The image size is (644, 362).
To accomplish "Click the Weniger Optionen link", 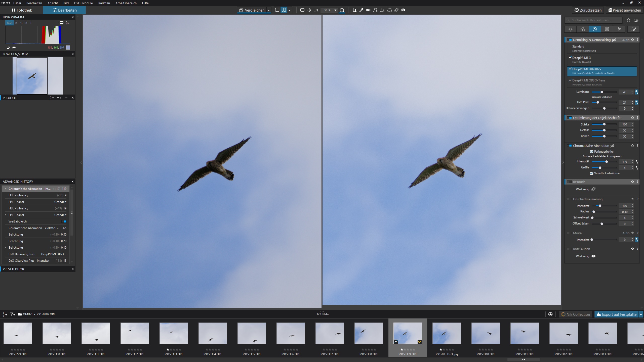I will click(602, 97).
